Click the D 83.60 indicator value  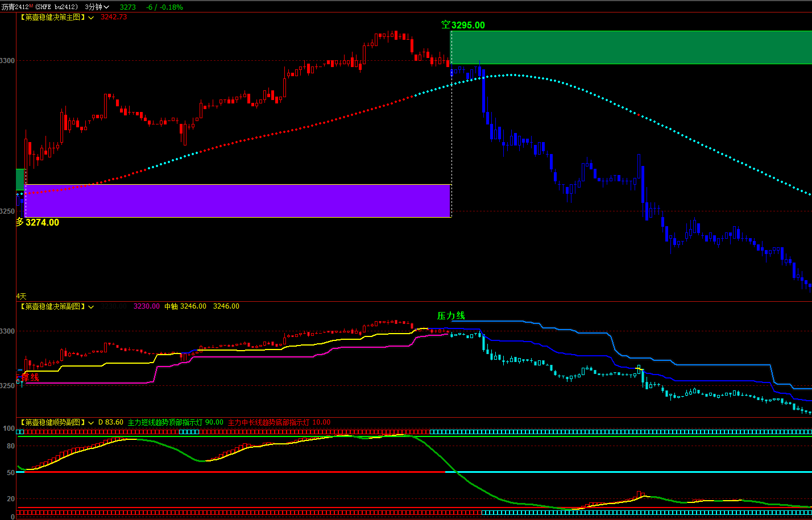[111, 422]
